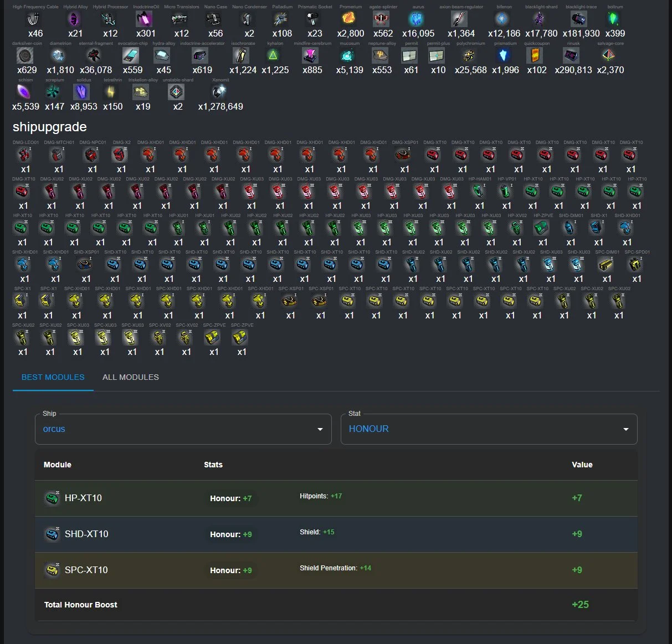Select the Prismatic Socket item

(x=314, y=19)
